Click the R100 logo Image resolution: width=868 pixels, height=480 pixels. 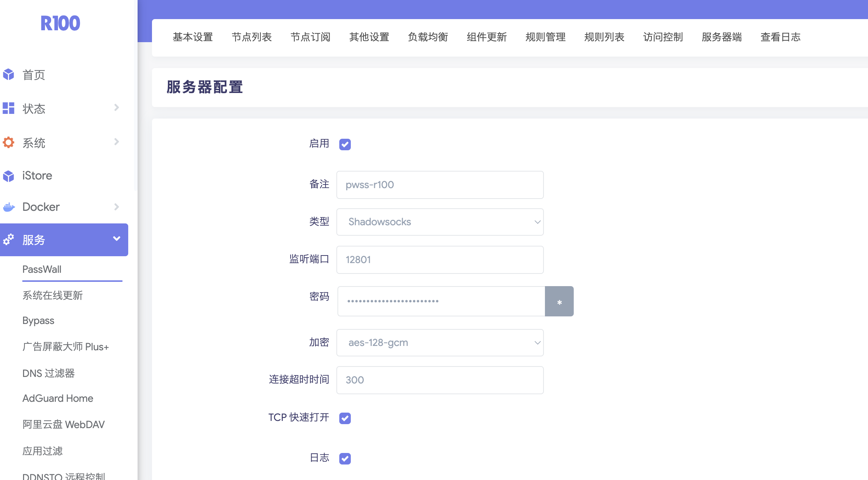pyautogui.click(x=60, y=23)
